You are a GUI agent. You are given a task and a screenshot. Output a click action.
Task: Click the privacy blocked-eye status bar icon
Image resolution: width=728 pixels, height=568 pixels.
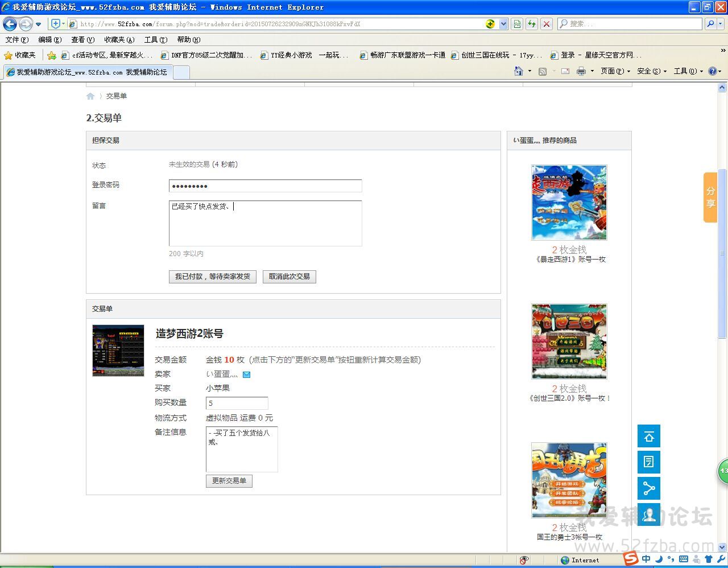[524, 560]
